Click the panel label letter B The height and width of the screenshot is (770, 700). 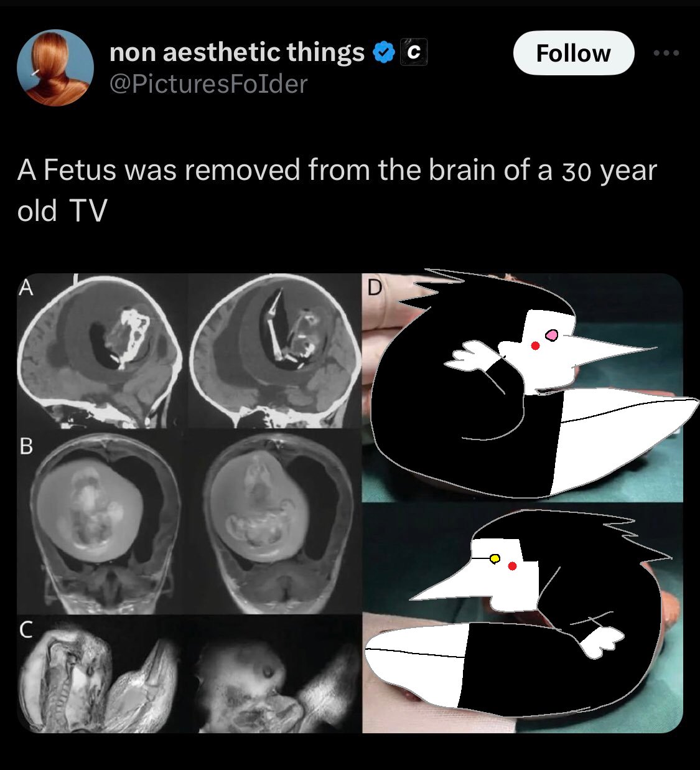pyautogui.click(x=26, y=446)
